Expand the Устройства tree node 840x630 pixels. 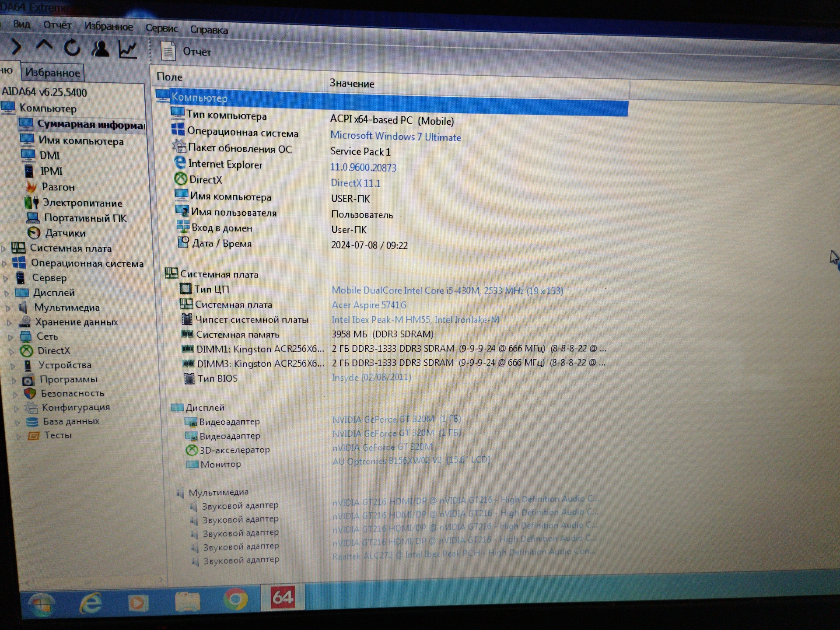[x=13, y=366]
